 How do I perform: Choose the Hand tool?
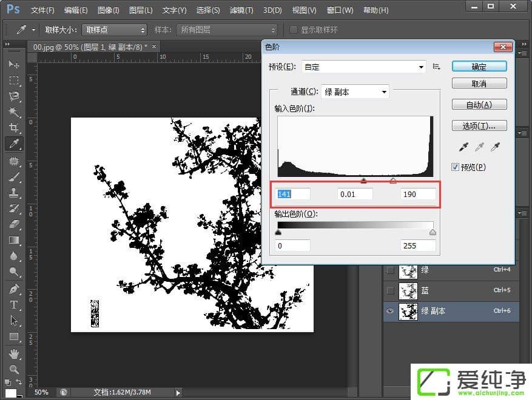pyautogui.click(x=13, y=353)
